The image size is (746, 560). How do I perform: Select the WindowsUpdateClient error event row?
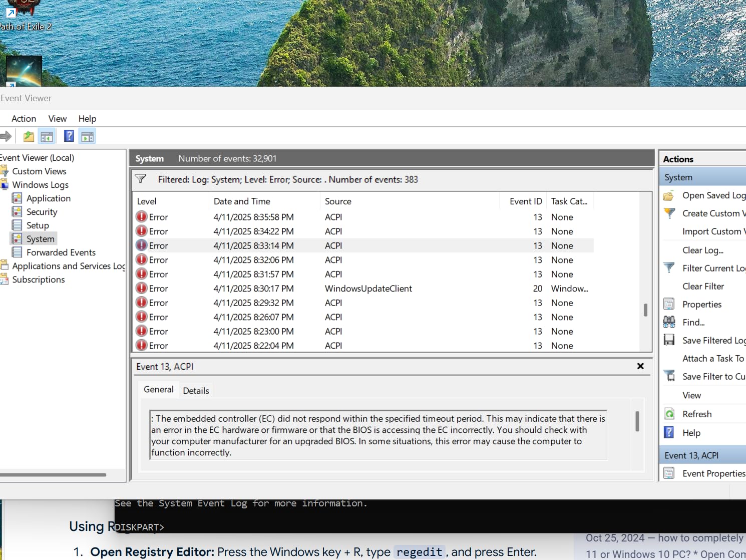tap(368, 289)
